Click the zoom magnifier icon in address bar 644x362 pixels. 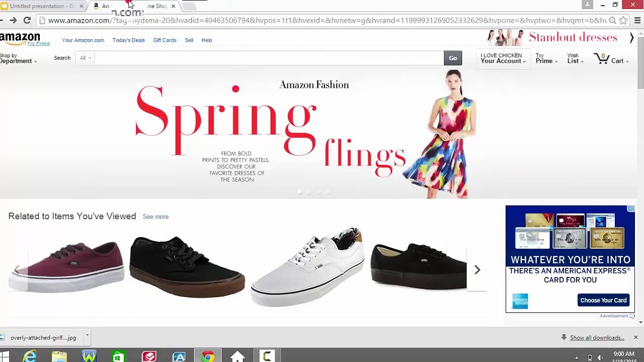(612, 20)
